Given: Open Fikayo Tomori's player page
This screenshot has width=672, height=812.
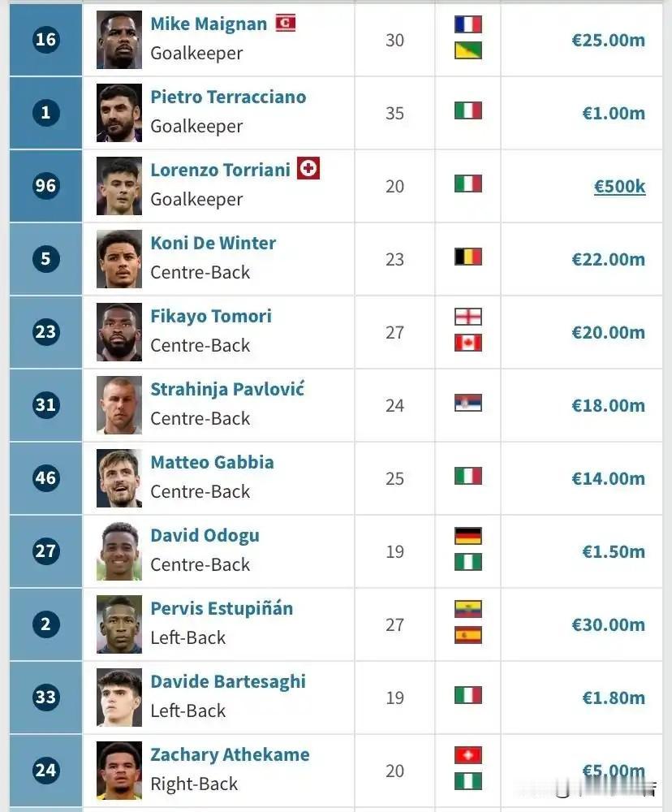Looking at the screenshot, I should click(x=211, y=316).
